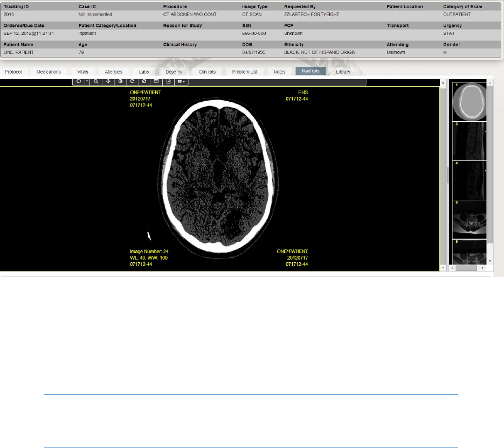Open the Problem List tab
Screen dimensions: 504x448
(245, 72)
